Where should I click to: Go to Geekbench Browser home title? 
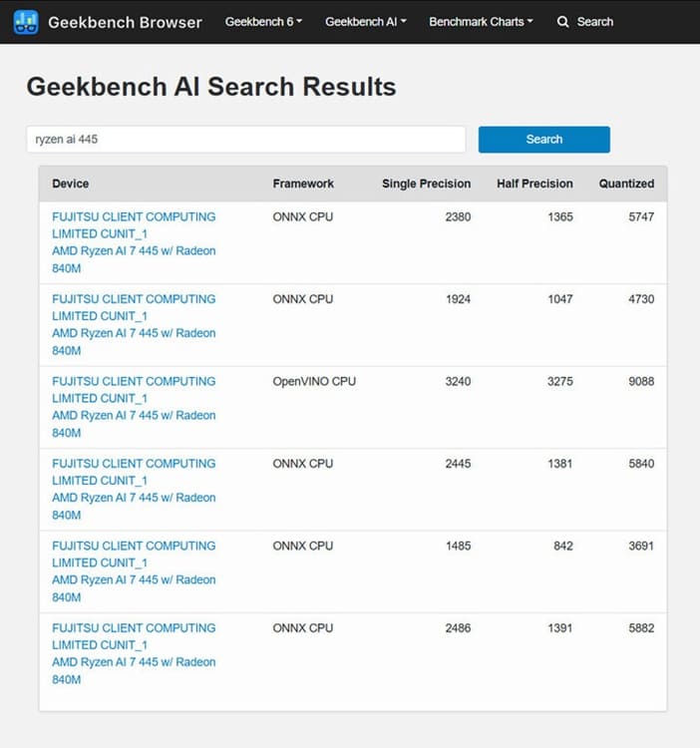[125, 22]
